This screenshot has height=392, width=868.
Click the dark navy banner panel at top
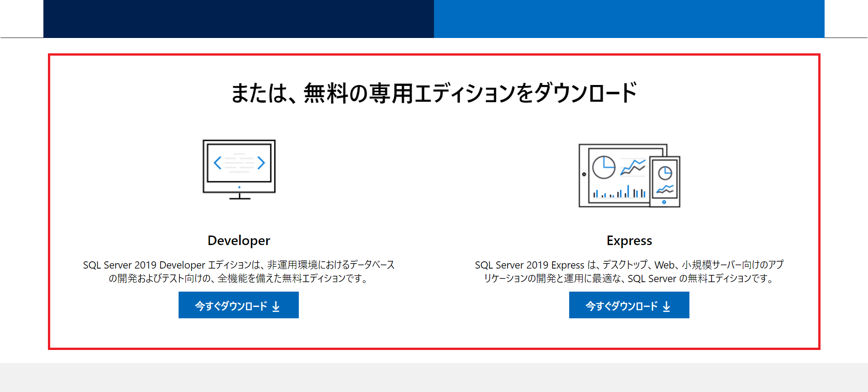239,19
